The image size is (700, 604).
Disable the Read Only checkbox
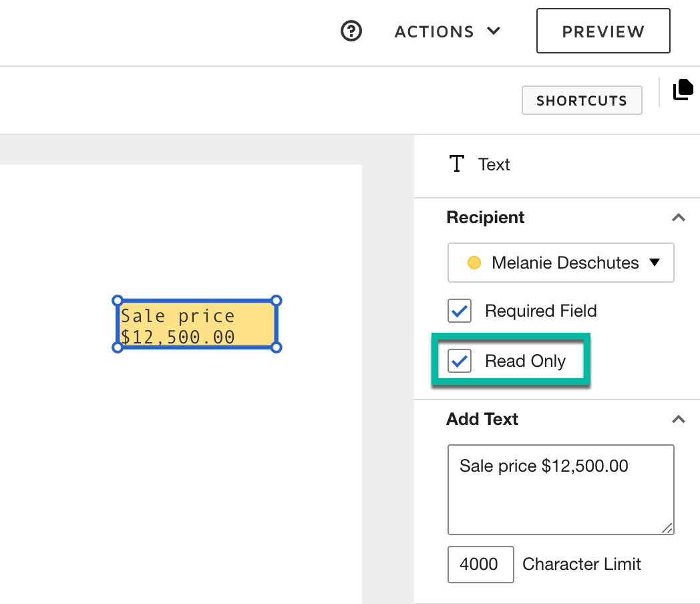pos(460,361)
